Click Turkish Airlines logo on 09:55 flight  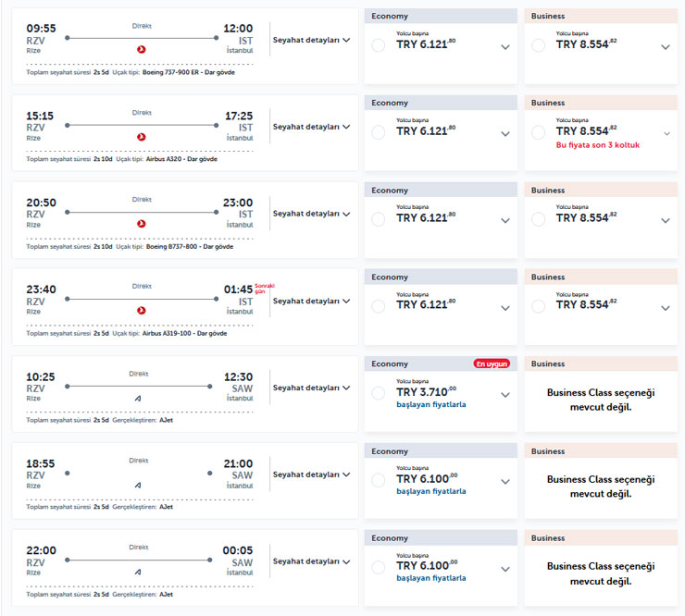[142, 49]
